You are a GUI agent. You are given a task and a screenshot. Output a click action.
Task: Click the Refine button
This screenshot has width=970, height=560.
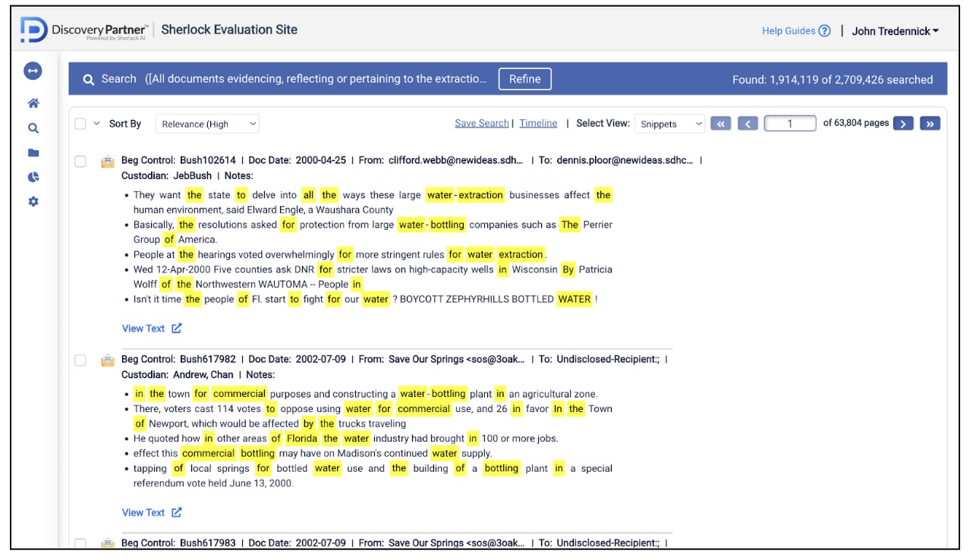pyautogui.click(x=524, y=79)
